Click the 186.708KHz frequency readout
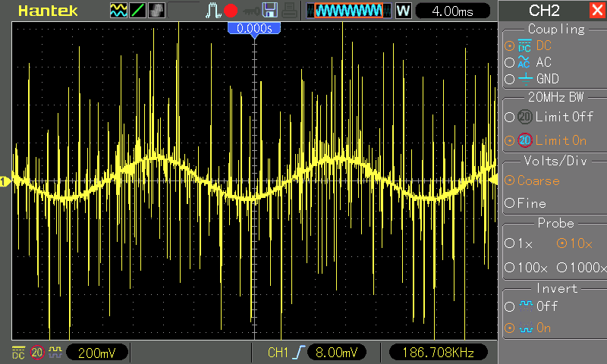Viewport: 607px width, 364px height. pyautogui.click(x=438, y=353)
